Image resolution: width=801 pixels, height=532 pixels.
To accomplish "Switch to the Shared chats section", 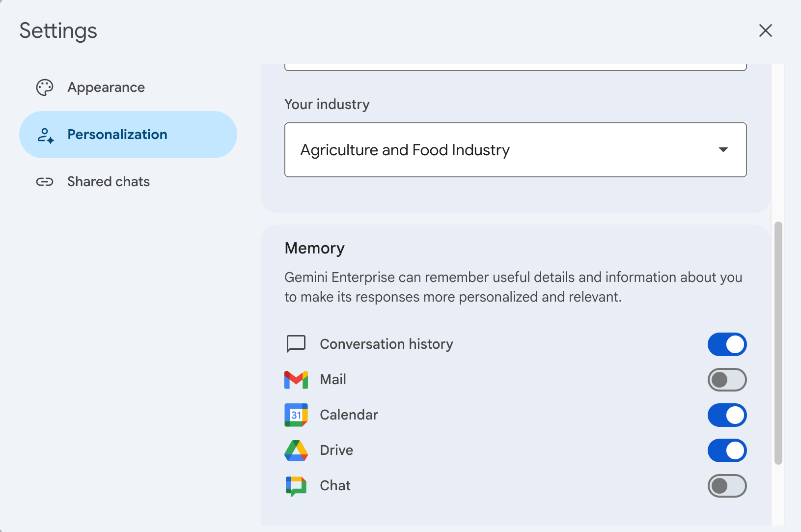I will pos(108,181).
